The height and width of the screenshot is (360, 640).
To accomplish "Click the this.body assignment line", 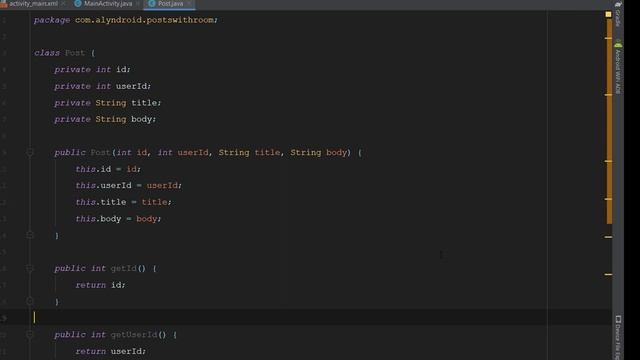I will click(x=118, y=219).
